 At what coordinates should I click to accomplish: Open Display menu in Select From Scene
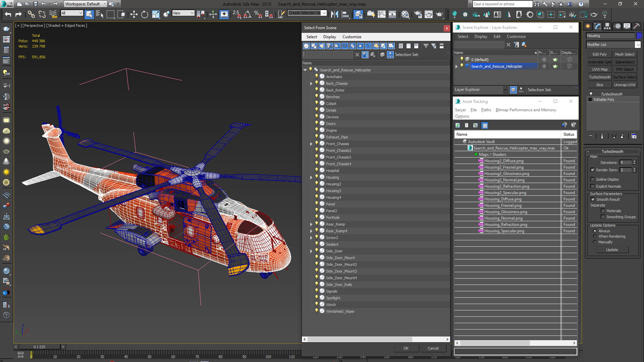[330, 37]
